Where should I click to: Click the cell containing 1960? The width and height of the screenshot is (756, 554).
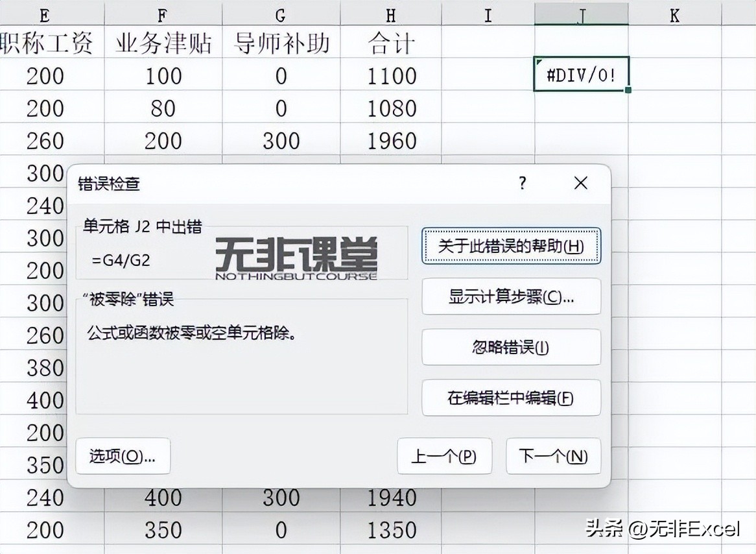[x=390, y=140]
